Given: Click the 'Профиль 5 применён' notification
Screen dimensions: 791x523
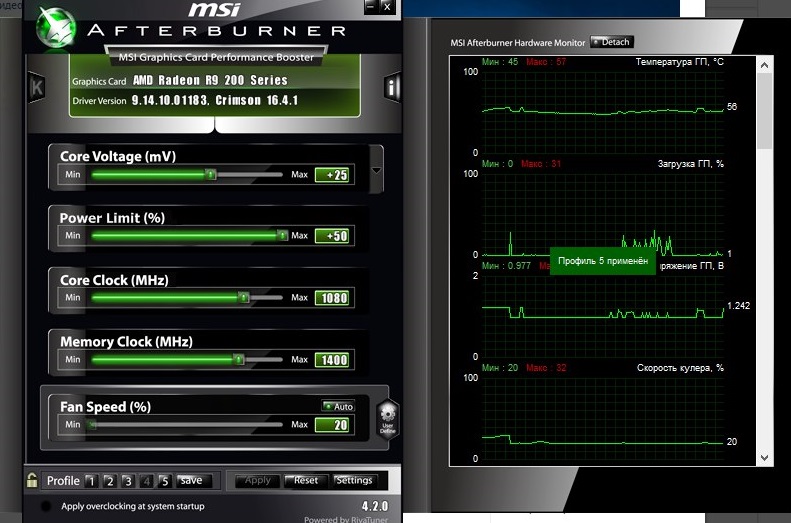Looking at the screenshot, I should click(603, 261).
